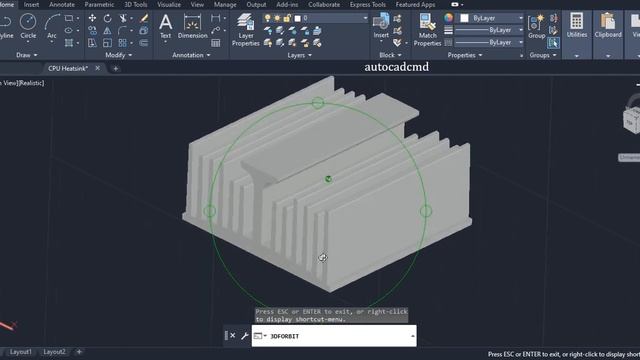Choose the Hatch tool icon
640x360 pixels.
[x=69, y=43]
